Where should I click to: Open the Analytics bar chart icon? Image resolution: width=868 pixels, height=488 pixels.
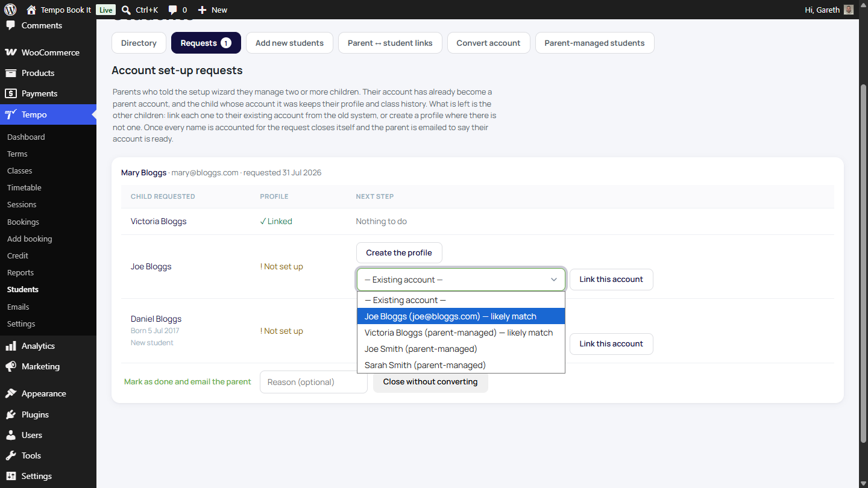coord(11,346)
